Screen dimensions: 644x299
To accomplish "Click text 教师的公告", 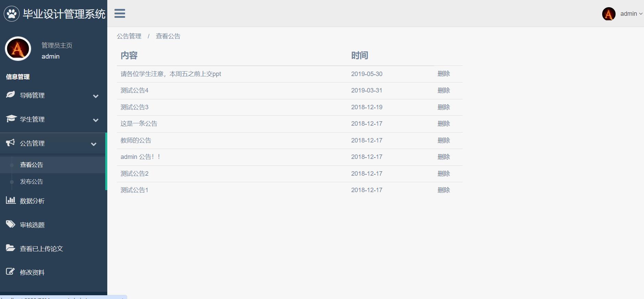I will [136, 140].
